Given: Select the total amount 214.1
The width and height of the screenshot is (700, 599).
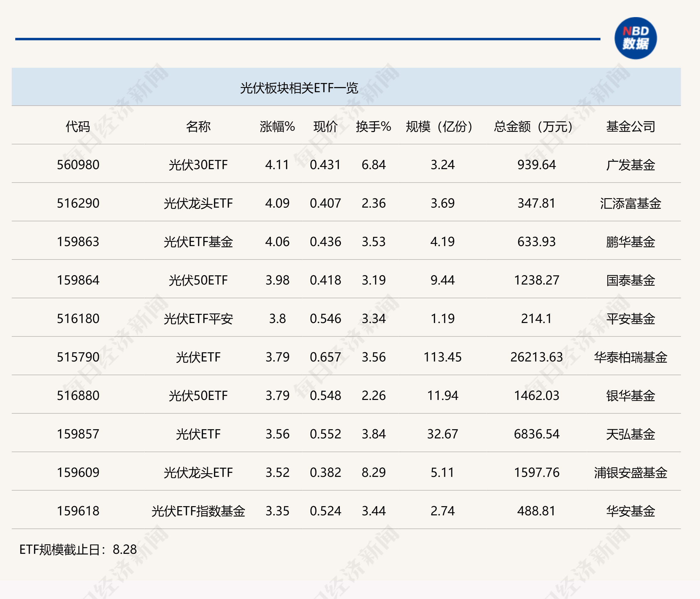Looking at the screenshot, I should 537,319.
